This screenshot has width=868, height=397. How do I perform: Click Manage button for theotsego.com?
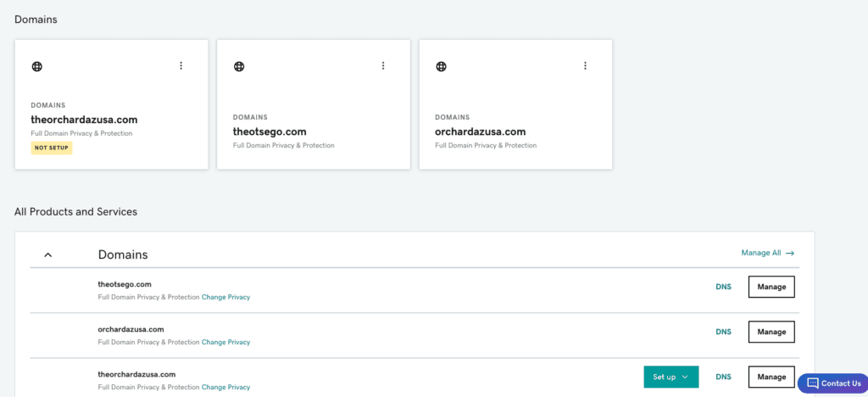(x=771, y=287)
